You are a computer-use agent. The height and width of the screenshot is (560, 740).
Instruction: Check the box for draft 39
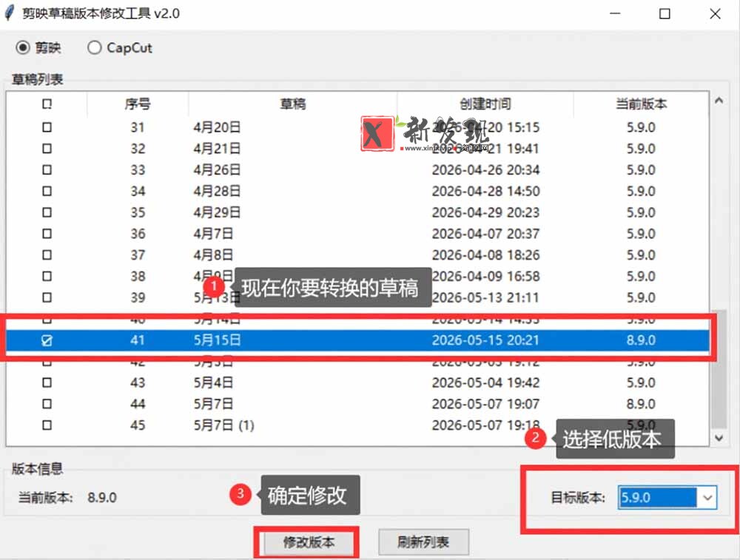point(47,297)
